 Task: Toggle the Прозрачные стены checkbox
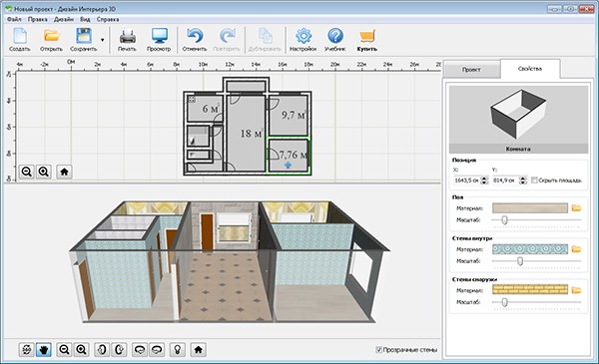(x=379, y=349)
